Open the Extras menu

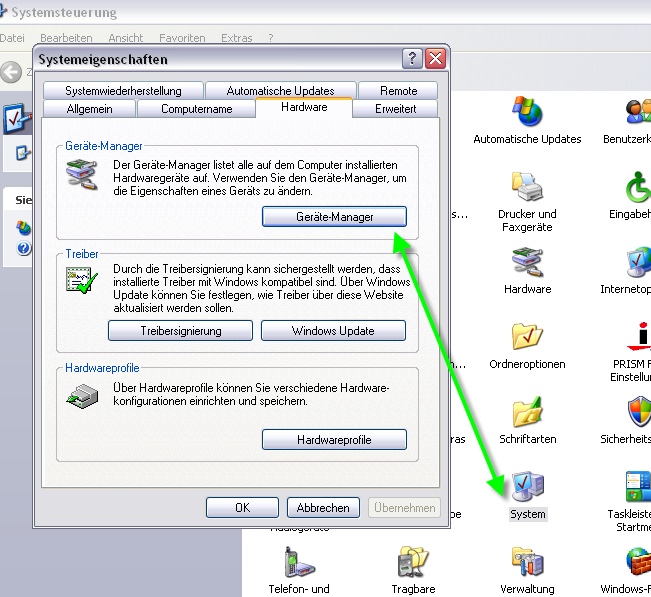[236, 38]
